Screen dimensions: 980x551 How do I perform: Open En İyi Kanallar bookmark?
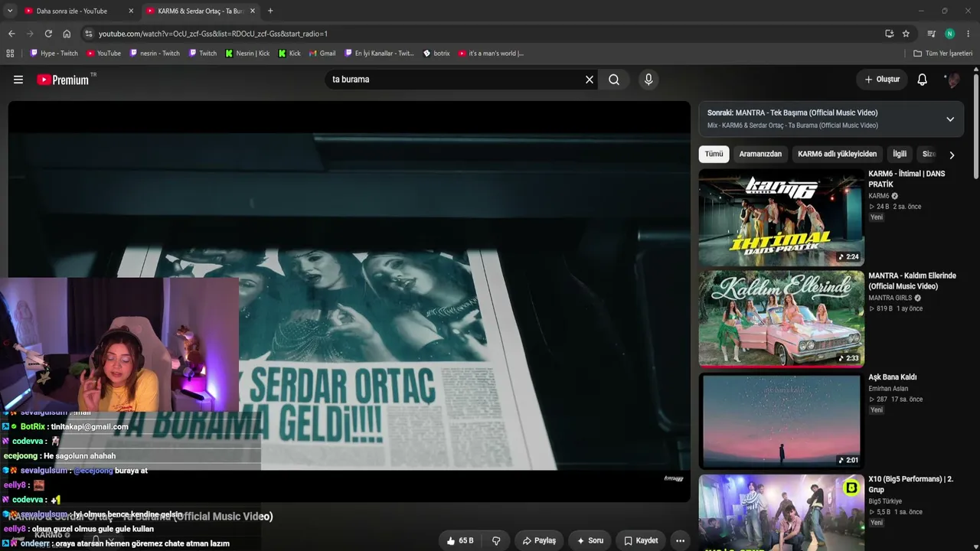click(379, 54)
